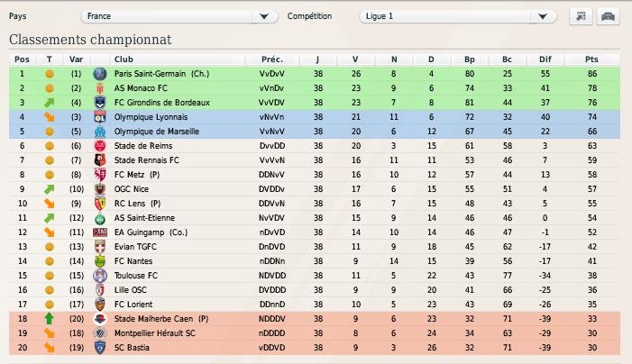Expand the Compétition dropdown arrow
Viewport: 632px width, 364px height.
pyautogui.click(x=543, y=16)
